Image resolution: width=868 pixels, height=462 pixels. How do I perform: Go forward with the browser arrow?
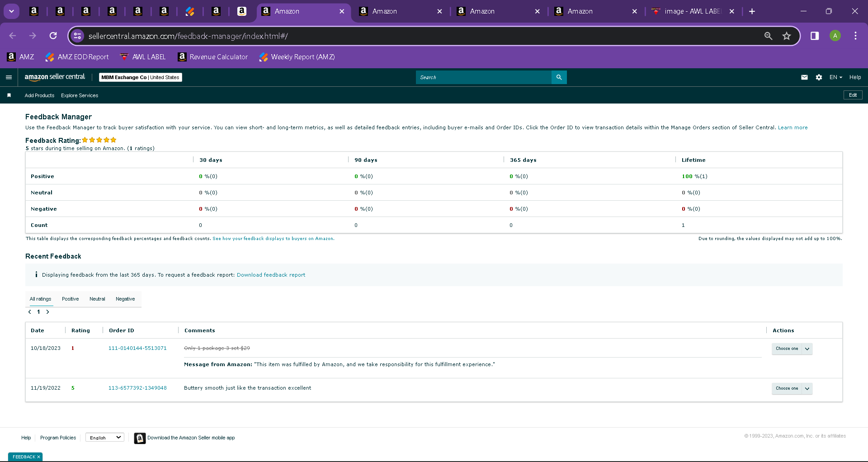(33, 36)
